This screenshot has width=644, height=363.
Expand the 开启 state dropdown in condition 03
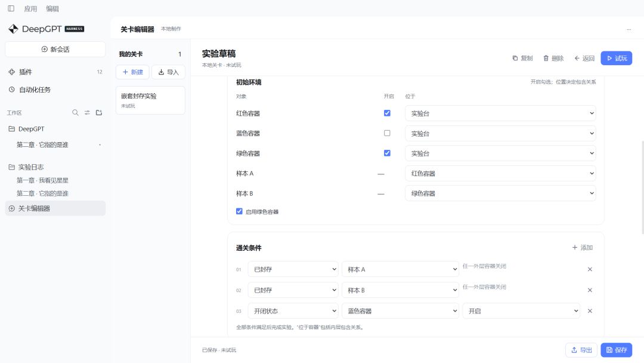click(521, 311)
